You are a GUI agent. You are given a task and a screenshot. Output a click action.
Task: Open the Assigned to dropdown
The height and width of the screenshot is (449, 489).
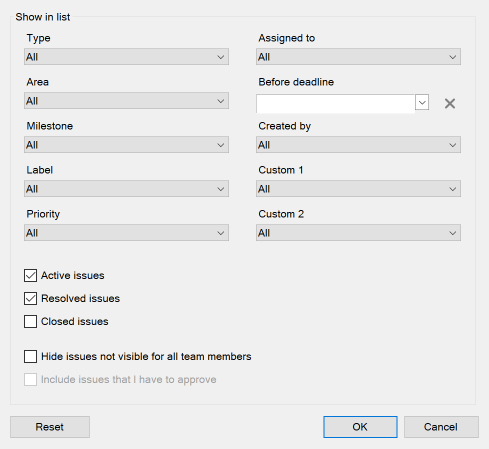[x=358, y=57]
